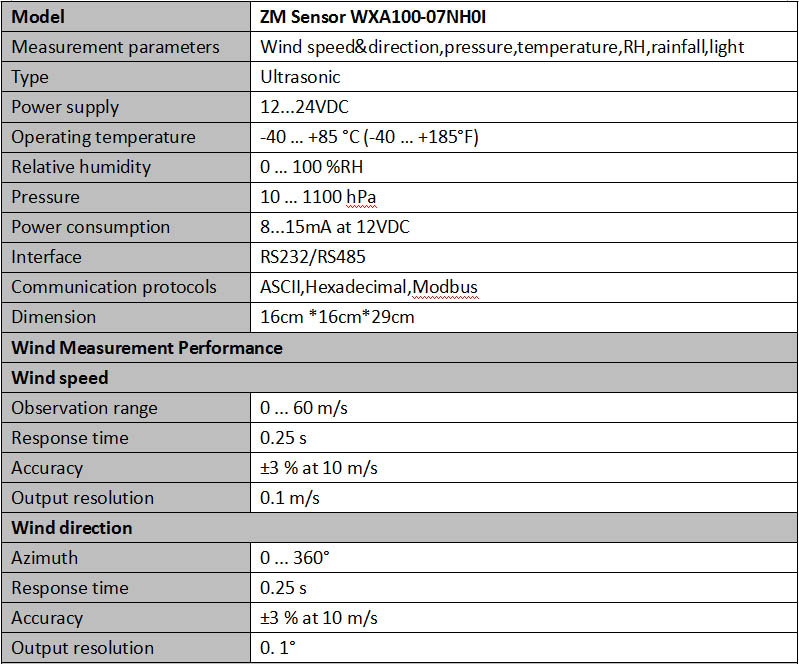Select the Azimuth 0 ... 360° value
Screen dimensions: 799x664
(x=295, y=557)
